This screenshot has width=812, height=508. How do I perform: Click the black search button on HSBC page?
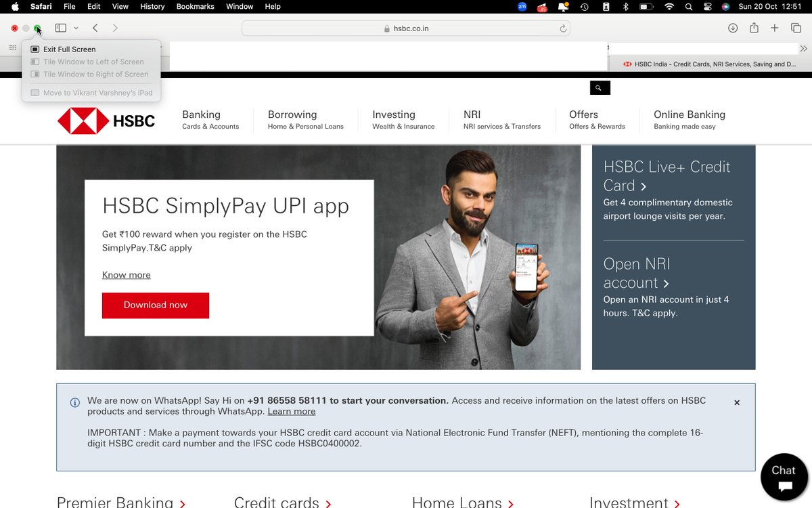tap(600, 88)
